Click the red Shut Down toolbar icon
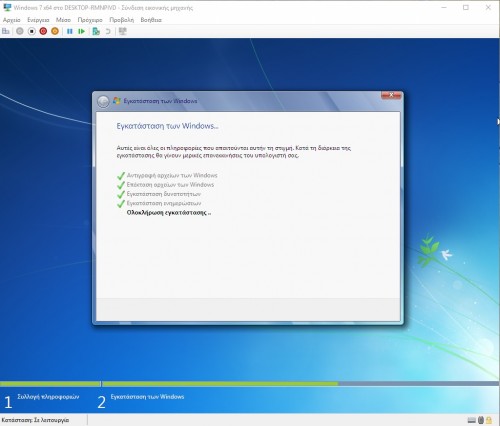Screen dimensions: 500x426 point(43,31)
